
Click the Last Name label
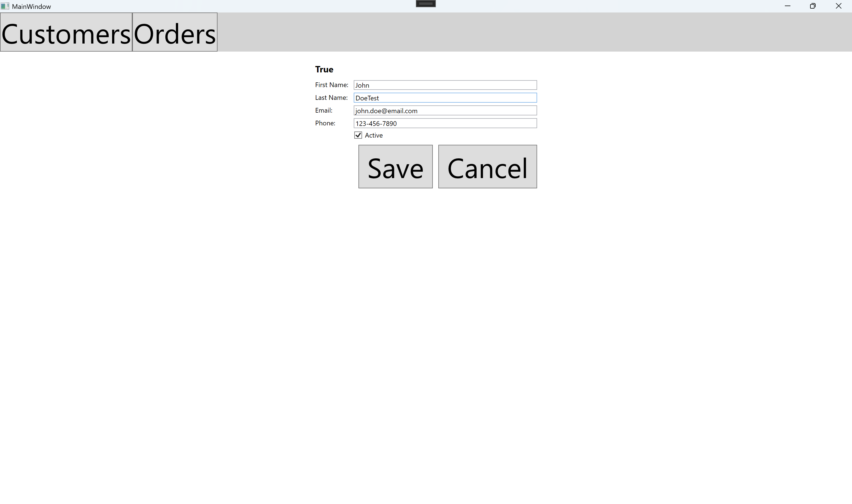332,98
